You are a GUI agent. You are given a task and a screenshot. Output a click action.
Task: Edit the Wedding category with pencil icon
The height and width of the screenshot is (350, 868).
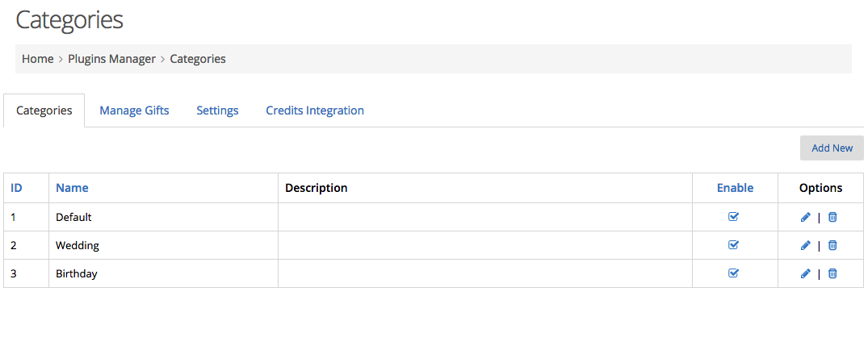pyautogui.click(x=806, y=245)
